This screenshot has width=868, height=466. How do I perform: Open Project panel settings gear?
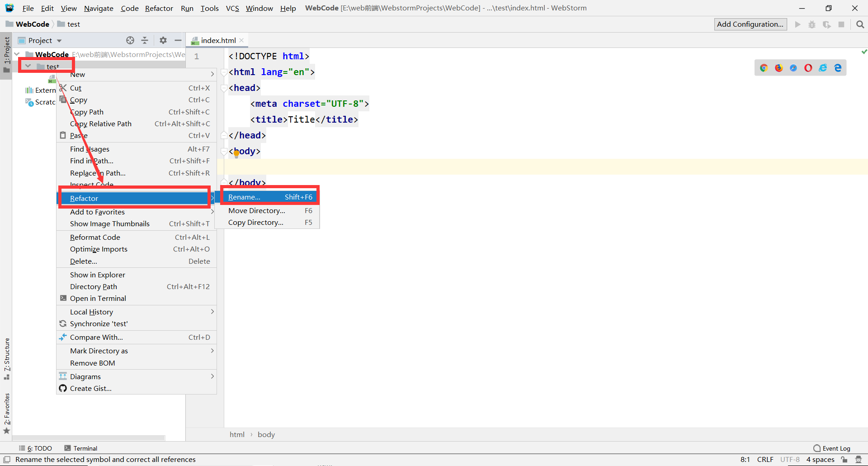tap(163, 40)
